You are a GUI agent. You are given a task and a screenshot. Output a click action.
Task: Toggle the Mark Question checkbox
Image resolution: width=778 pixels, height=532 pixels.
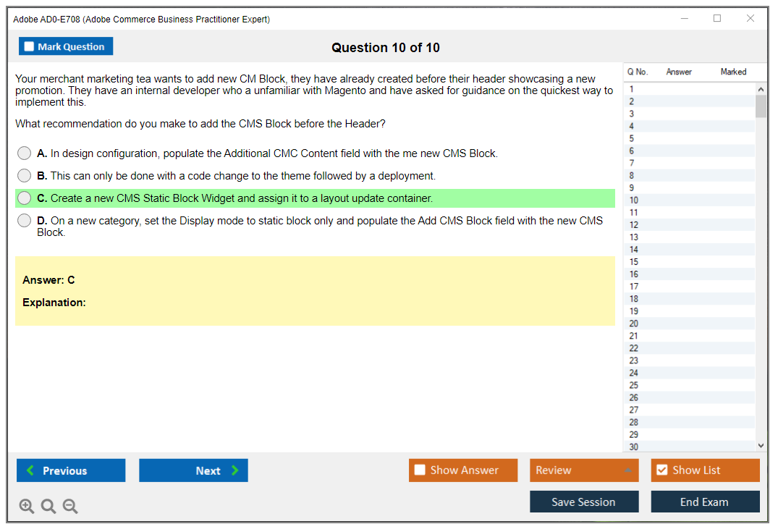click(29, 47)
